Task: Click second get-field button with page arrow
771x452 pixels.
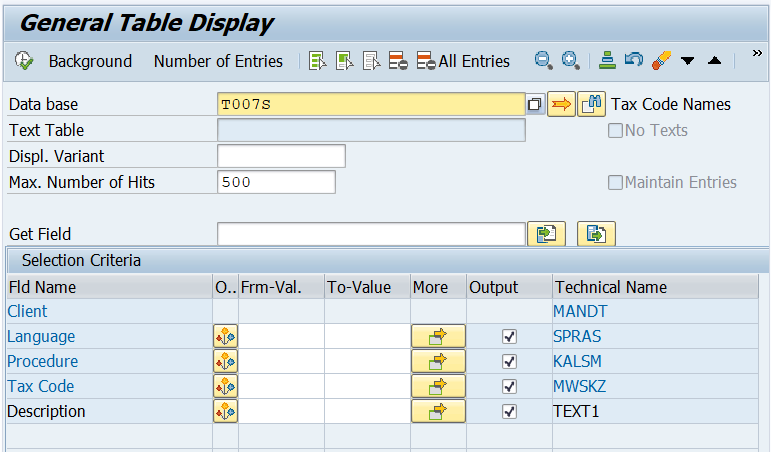Action: click(x=596, y=234)
